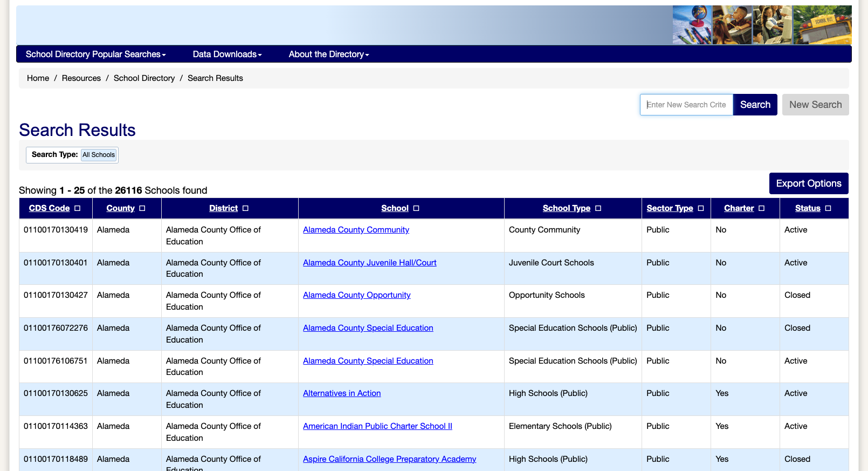Sort results by District column
Viewport: 868px width, 471px height.
(223, 208)
